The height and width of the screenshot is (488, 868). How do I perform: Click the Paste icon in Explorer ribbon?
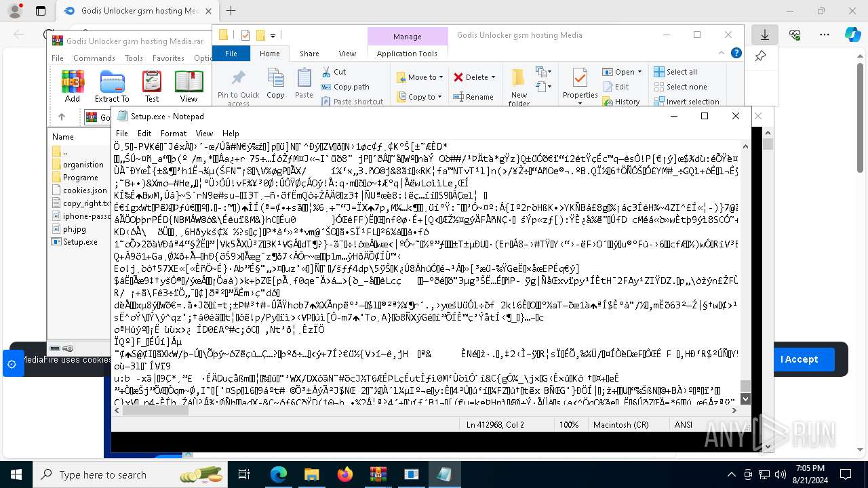click(x=304, y=83)
